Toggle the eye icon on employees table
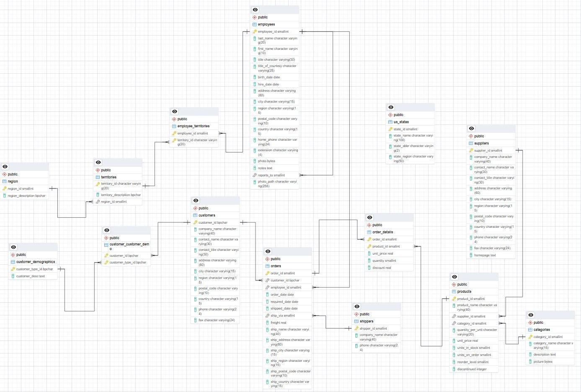 pyautogui.click(x=255, y=10)
